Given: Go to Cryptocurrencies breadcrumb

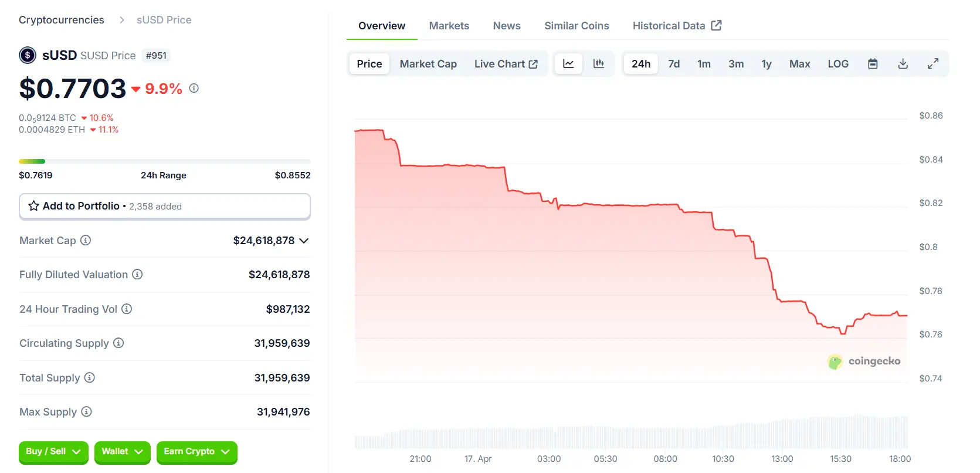Looking at the screenshot, I should pos(62,20).
